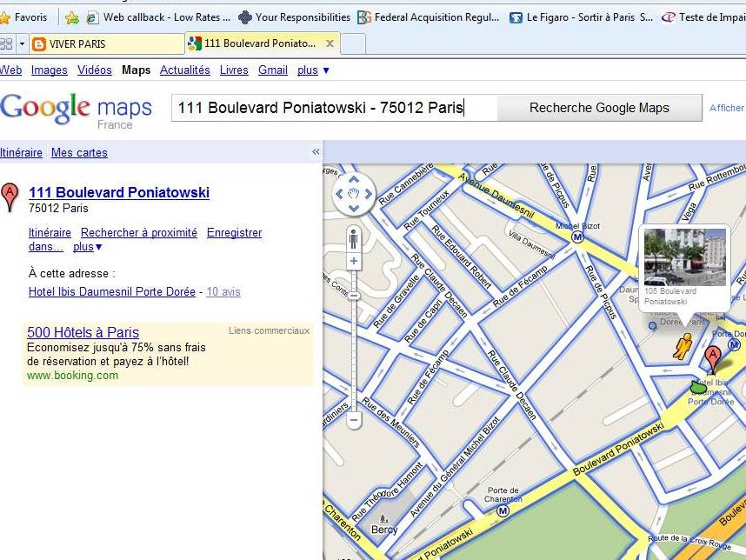Click the Favoris star icon

point(5,17)
